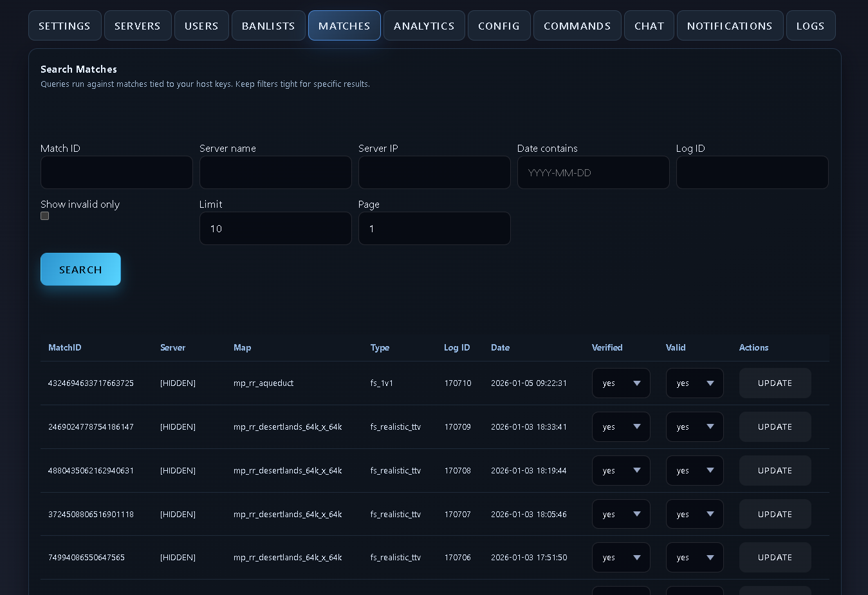Click into the Limit field
Viewport: 868px width, 595px height.
(275, 228)
